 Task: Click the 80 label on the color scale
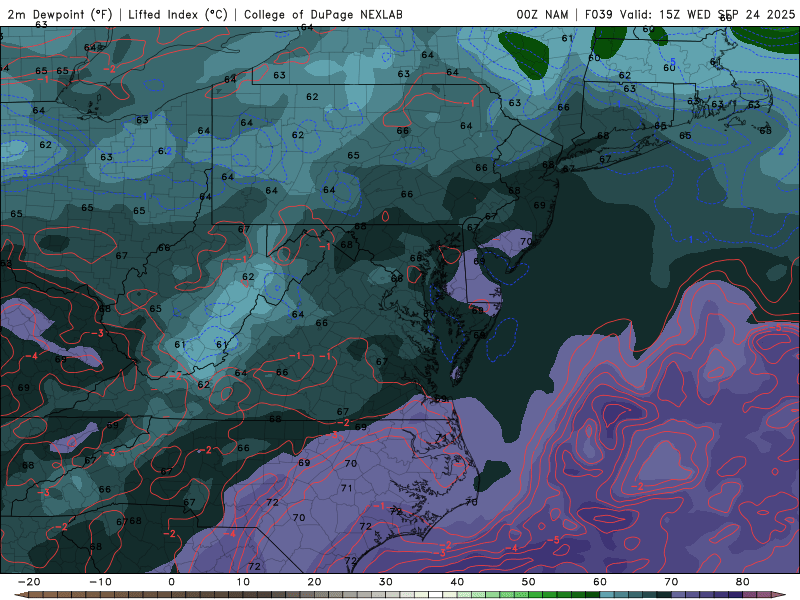pyautogui.click(x=743, y=582)
